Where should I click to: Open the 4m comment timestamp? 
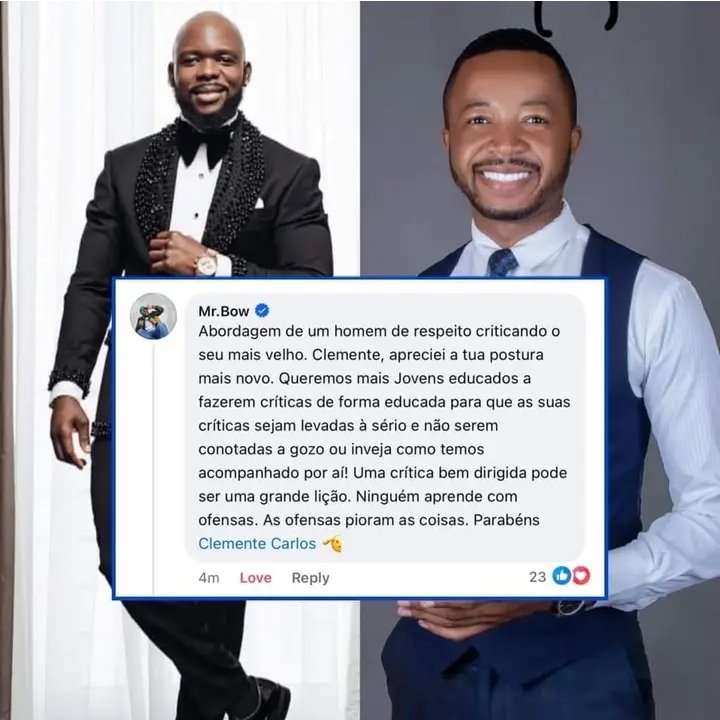(x=209, y=578)
